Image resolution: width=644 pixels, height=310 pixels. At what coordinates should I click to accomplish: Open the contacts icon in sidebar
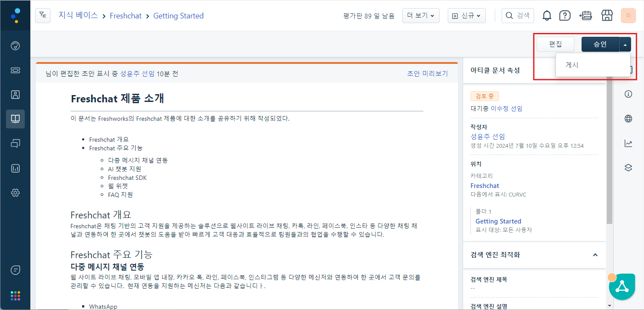tap(15, 95)
